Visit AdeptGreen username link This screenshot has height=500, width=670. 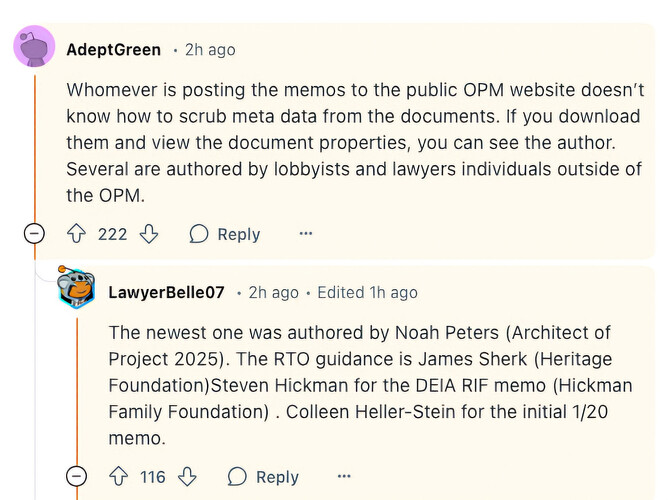(x=114, y=50)
